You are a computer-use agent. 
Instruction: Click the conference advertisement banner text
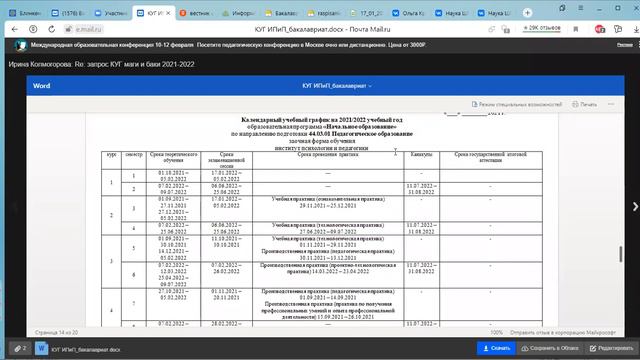228,45
